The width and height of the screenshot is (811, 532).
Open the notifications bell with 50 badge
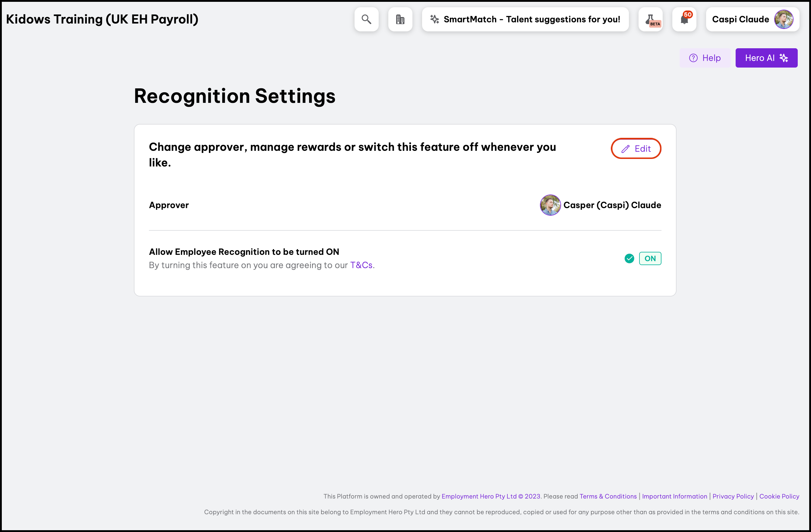[x=684, y=19]
